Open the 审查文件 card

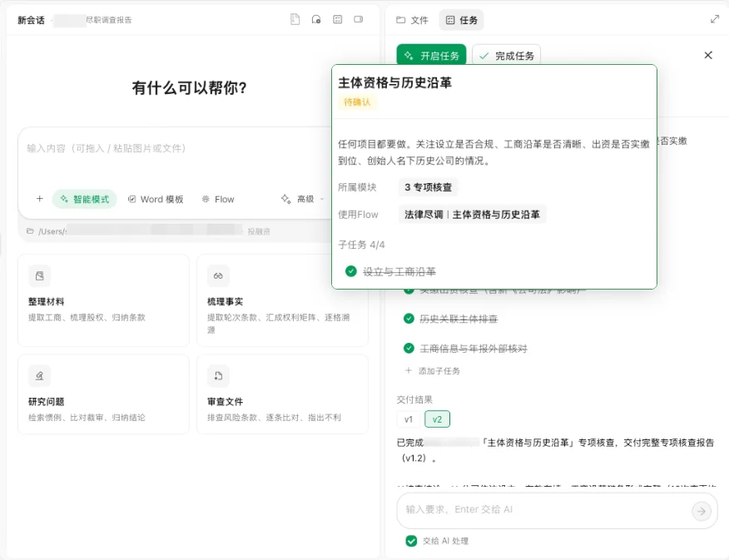click(282, 394)
